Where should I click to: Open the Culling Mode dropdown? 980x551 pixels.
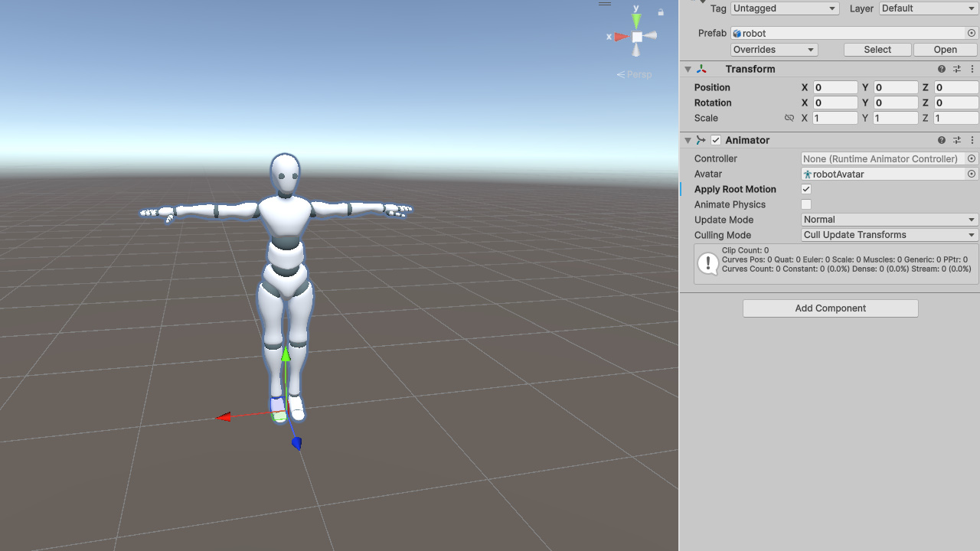pyautogui.click(x=889, y=235)
